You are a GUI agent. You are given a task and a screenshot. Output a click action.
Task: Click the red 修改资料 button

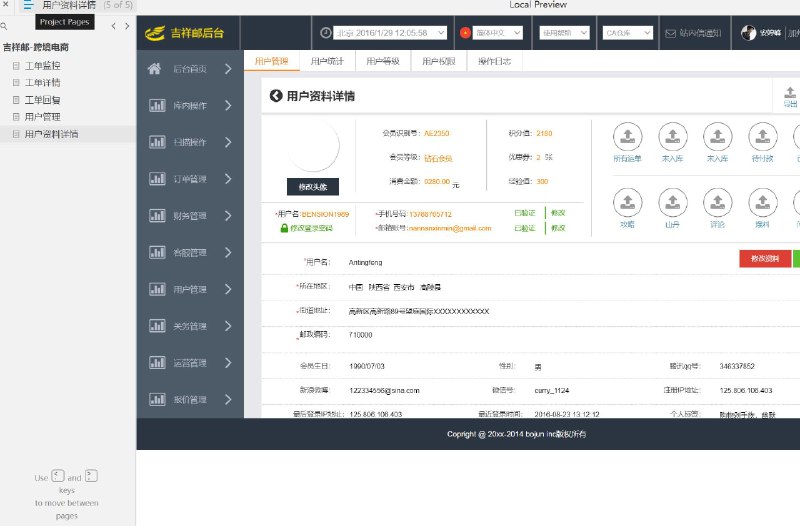click(765, 259)
